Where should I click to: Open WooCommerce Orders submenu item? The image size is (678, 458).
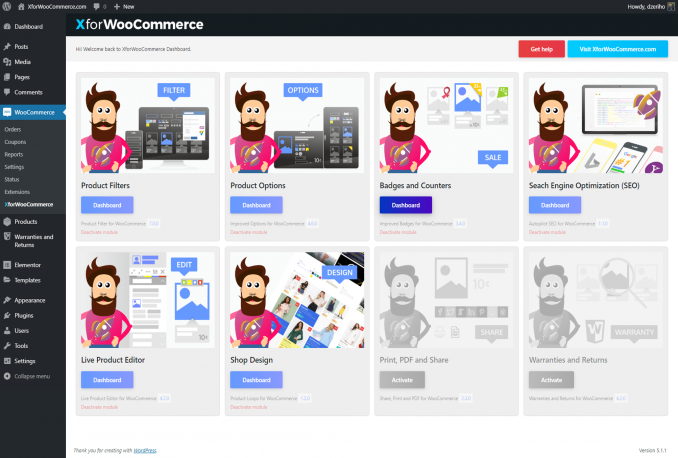click(x=13, y=130)
